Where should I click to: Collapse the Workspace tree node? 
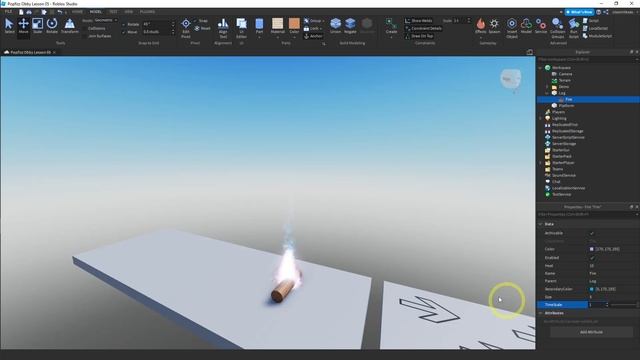540,68
